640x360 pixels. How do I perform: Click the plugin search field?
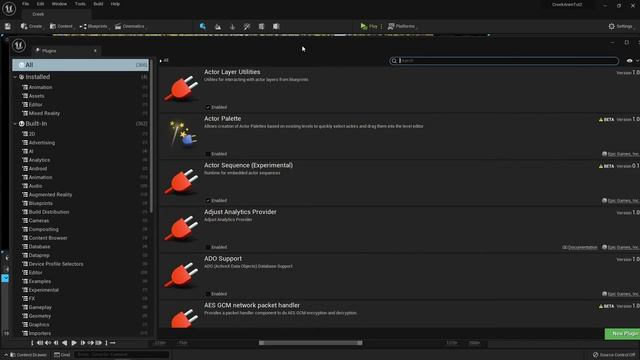[504, 61]
